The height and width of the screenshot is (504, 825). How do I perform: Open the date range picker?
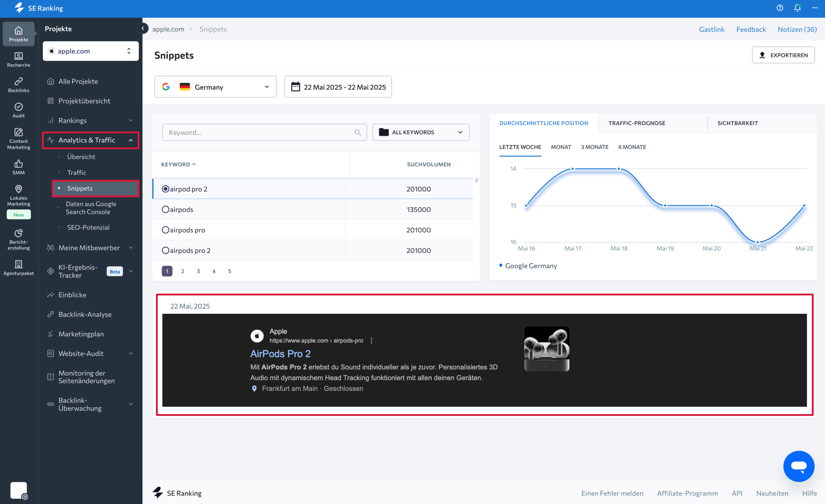pyautogui.click(x=338, y=87)
